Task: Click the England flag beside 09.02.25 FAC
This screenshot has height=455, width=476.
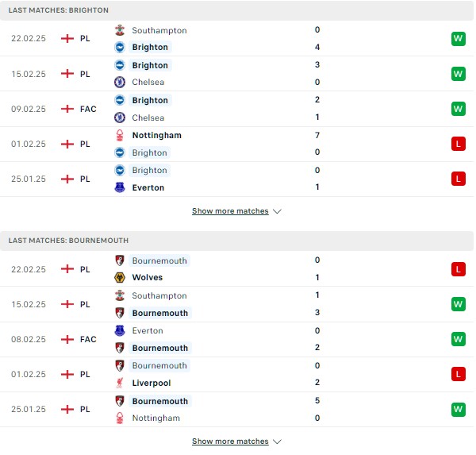Action: pos(67,109)
